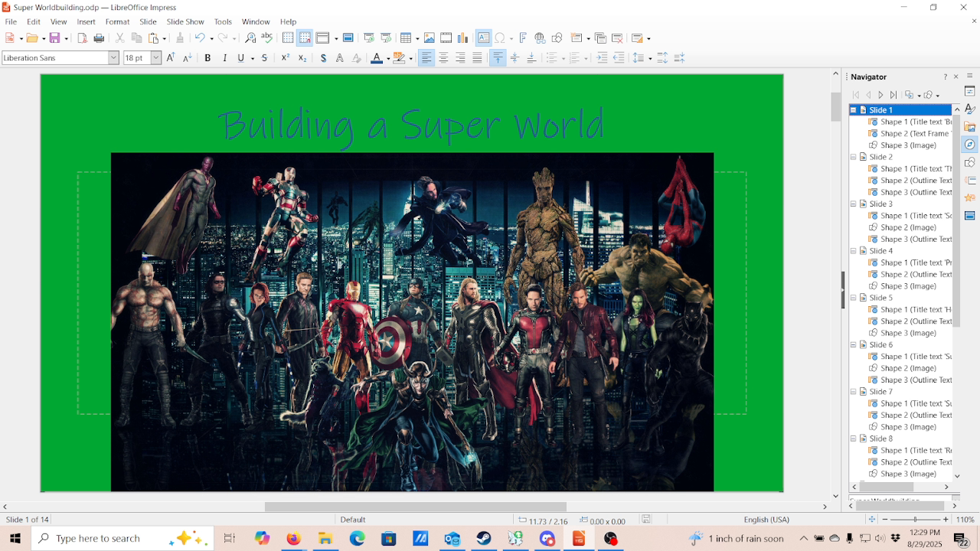The width and height of the screenshot is (980, 551).
Task: Collapse the Slide 1 tree entry
Action: (853, 109)
